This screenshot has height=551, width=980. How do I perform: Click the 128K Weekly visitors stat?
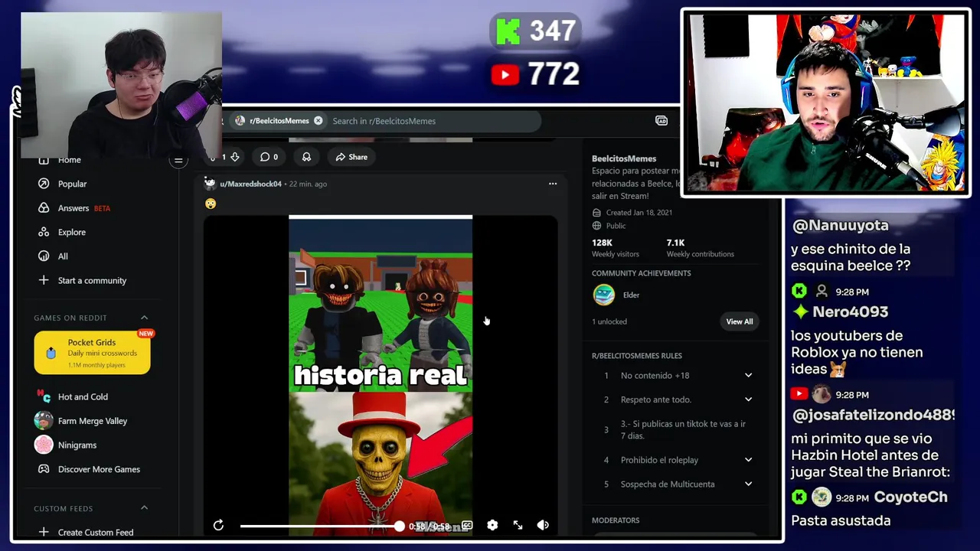[x=617, y=248]
